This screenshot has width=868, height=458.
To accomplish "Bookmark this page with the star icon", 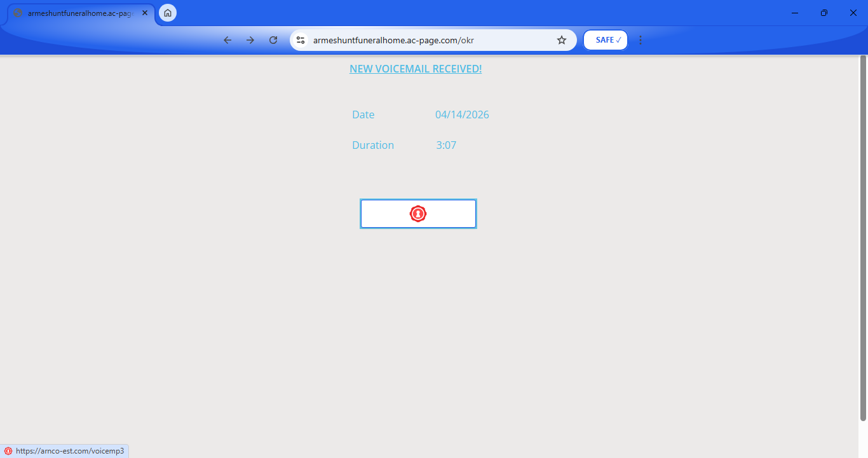I will coord(562,40).
